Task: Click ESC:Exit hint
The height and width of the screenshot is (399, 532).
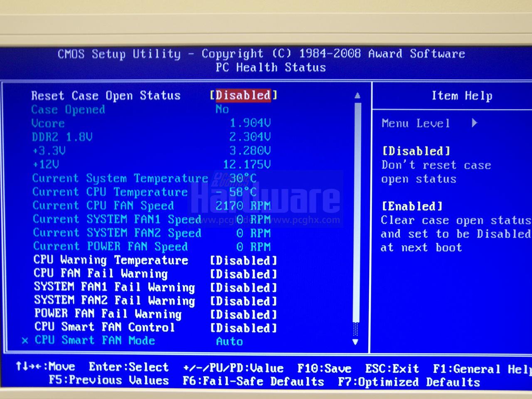Action: pyautogui.click(x=392, y=369)
